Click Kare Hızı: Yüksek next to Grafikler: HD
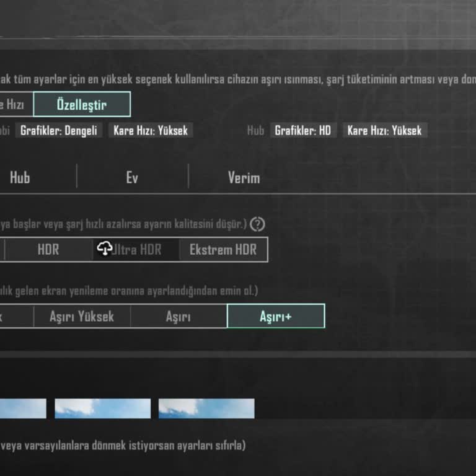This screenshot has height=476, width=476. tap(385, 130)
